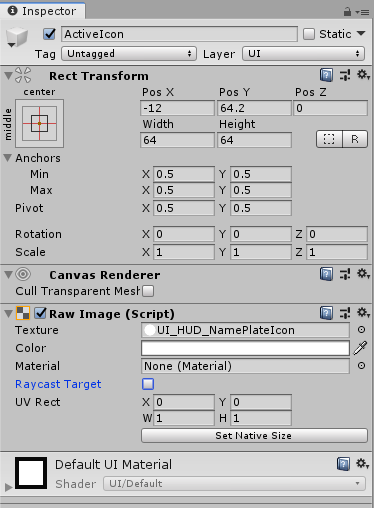
Task: Click the white Color field swatch
Action: click(245, 348)
